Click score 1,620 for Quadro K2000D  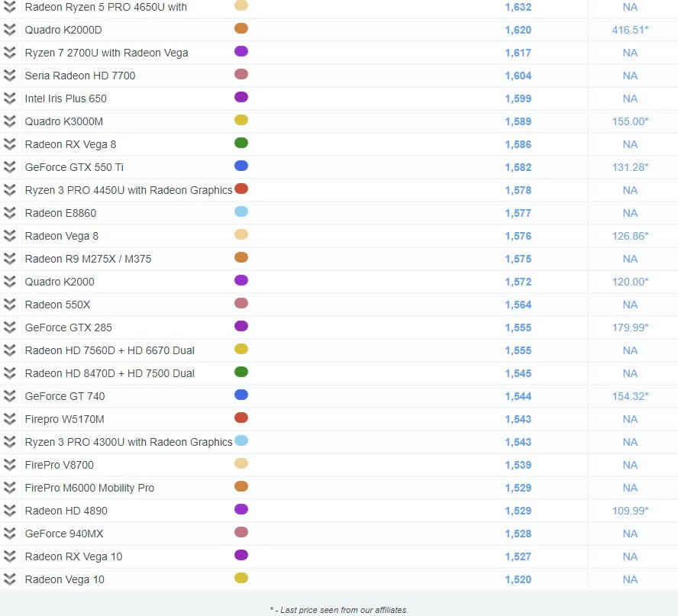coord(518,30)
